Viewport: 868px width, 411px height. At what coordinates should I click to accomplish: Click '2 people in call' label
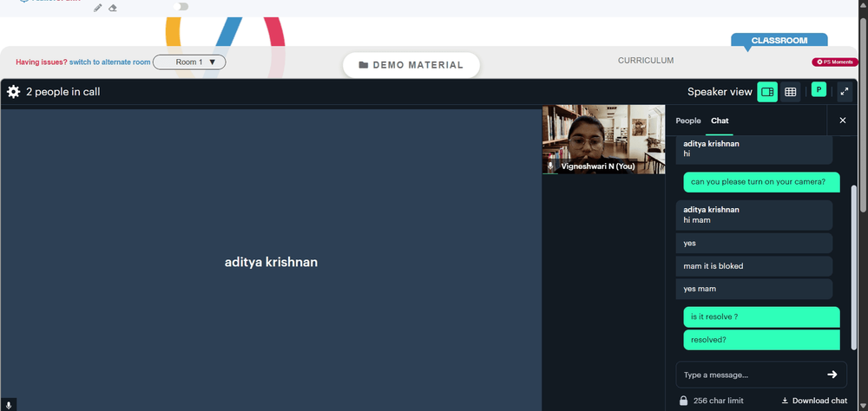point(63,92)
